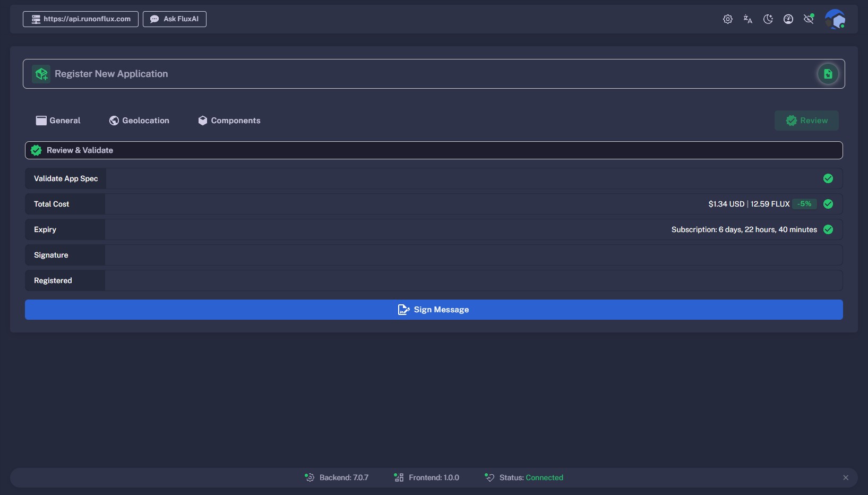868x495 pixels.
Task: Click the Expiry row green checkmark
Action: pyautogui.click(x=828, y=229)
